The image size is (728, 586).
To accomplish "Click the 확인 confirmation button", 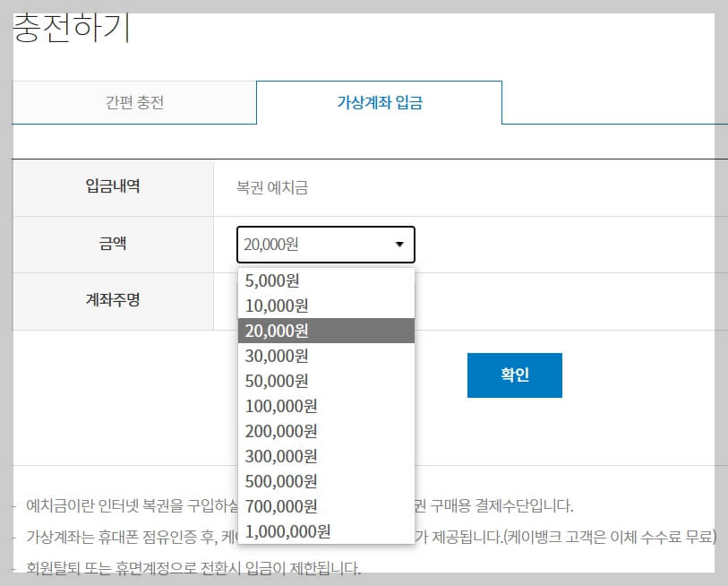I will point(513,375).
